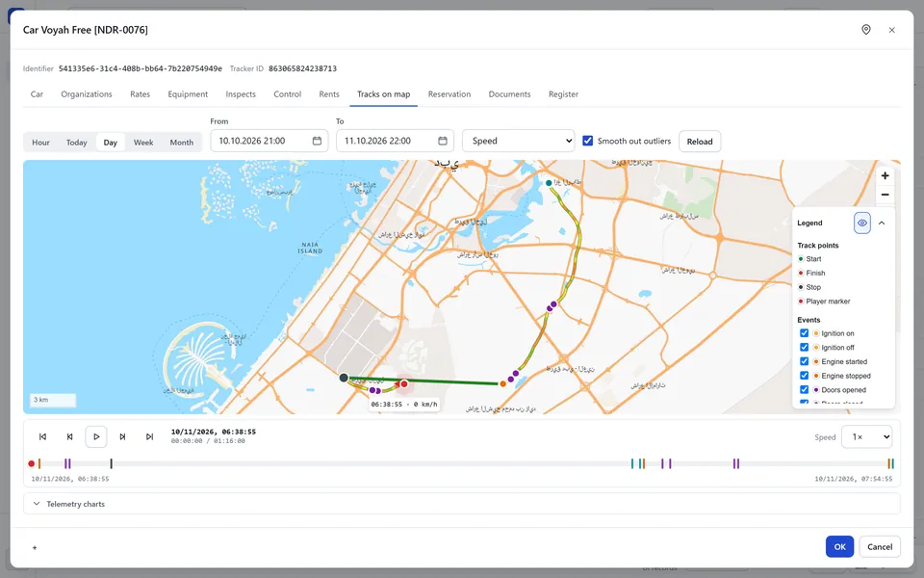Click the red timeline playhead marker

31,463
